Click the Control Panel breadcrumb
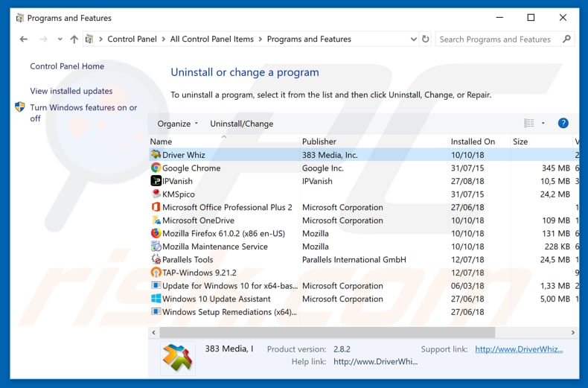 (132, 39)
